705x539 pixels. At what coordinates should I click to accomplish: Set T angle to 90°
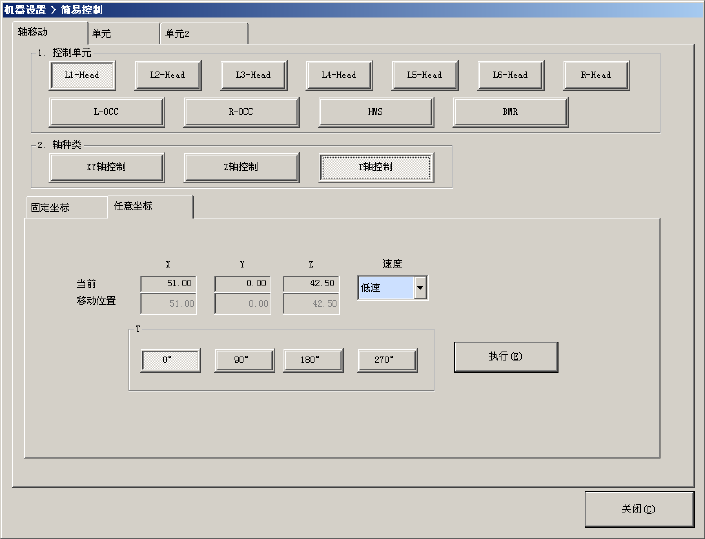(244, 360)
